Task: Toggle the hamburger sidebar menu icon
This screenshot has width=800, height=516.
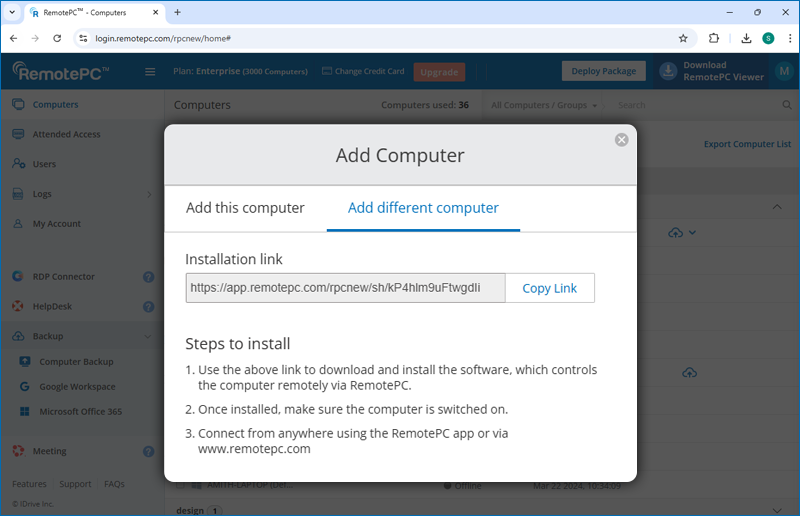Action: click(150, 72)
